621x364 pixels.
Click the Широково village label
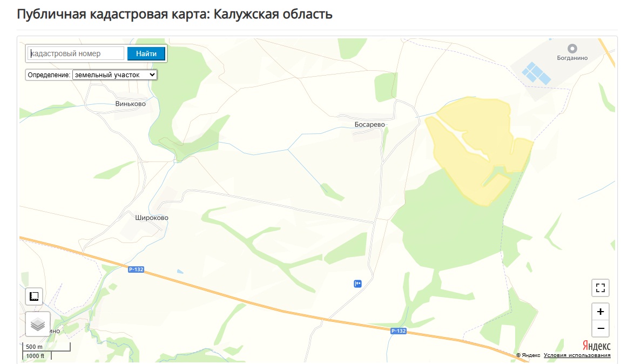pos(151,218)
